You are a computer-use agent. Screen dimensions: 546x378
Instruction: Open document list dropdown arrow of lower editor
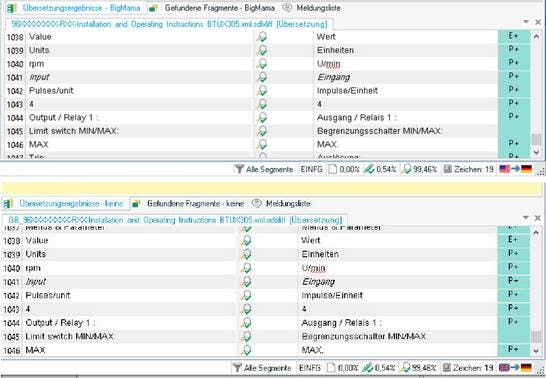coord(526,218)
